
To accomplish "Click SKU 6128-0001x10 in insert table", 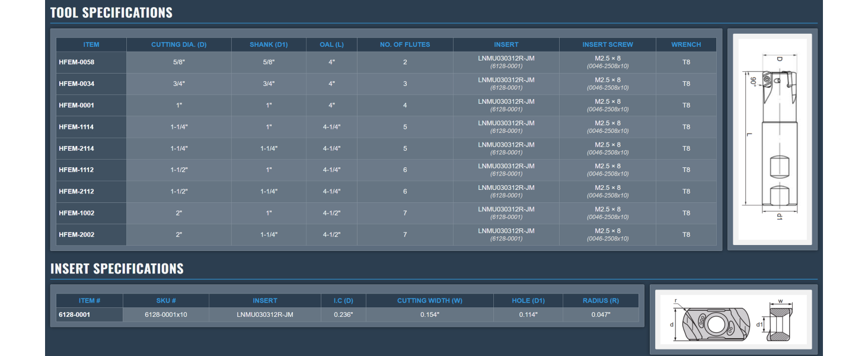I will 165,314.
